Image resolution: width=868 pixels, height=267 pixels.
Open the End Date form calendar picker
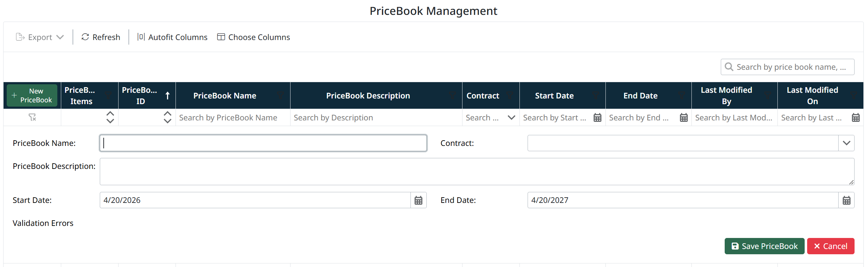(846, 200)
